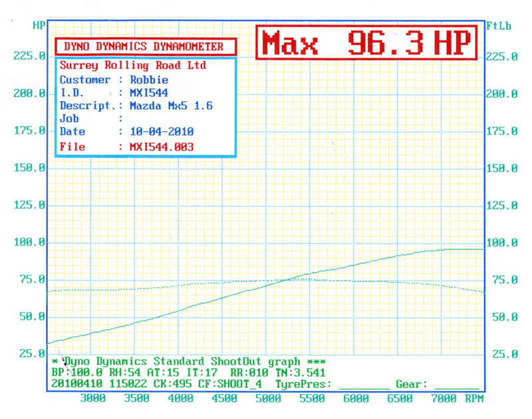Image resolution: width=532 pixels, height=419 pixels.
Task: Click the Gear blank field
Action: [x=457, y=385]
